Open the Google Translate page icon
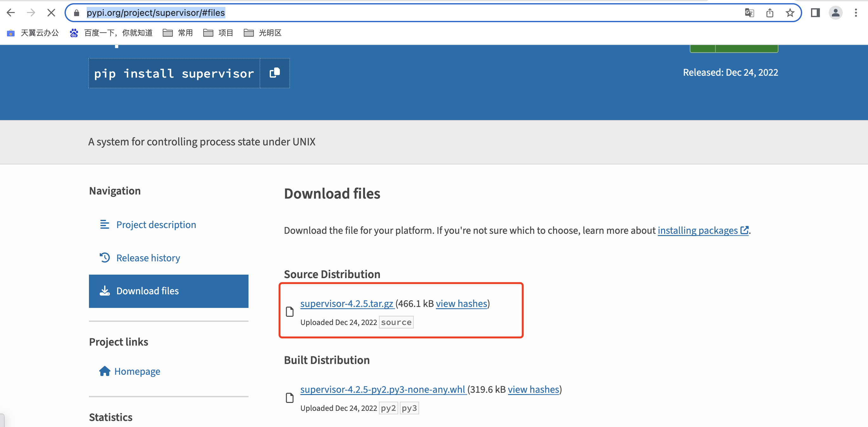This screenshot has width=868, height=427. pos(749,13)
